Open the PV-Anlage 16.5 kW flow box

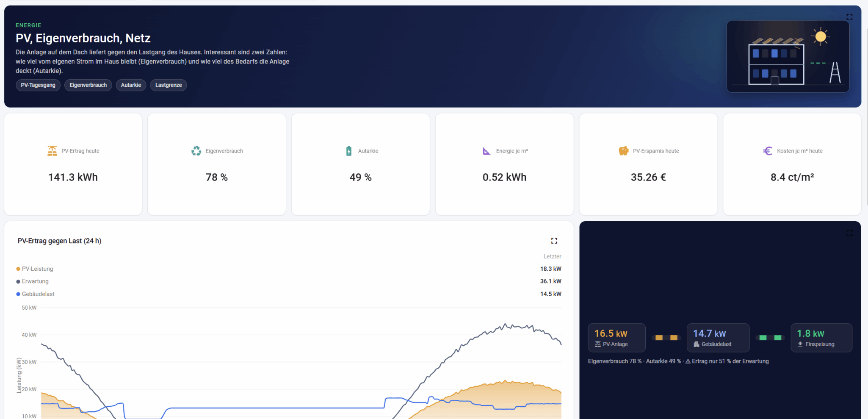(x=616, y=338)
